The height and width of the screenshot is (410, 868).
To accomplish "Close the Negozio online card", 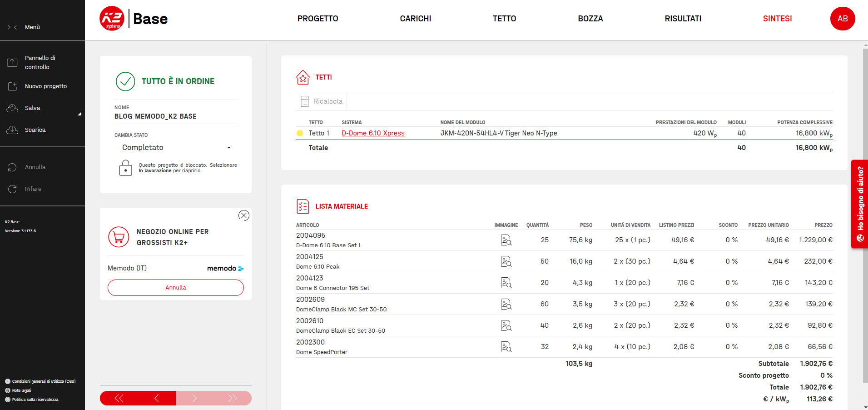I will pos(244,215).
